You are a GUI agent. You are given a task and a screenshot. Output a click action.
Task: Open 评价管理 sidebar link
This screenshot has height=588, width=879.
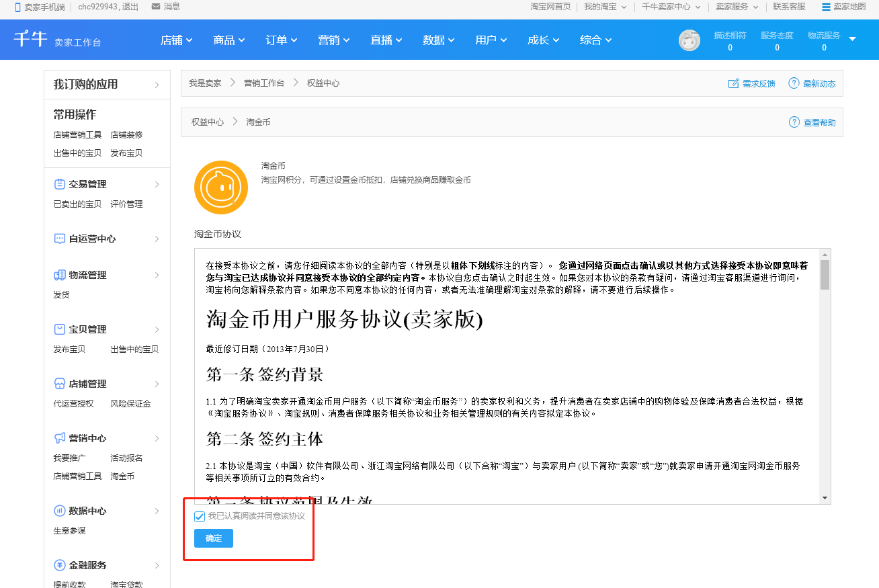coord(126,204)
